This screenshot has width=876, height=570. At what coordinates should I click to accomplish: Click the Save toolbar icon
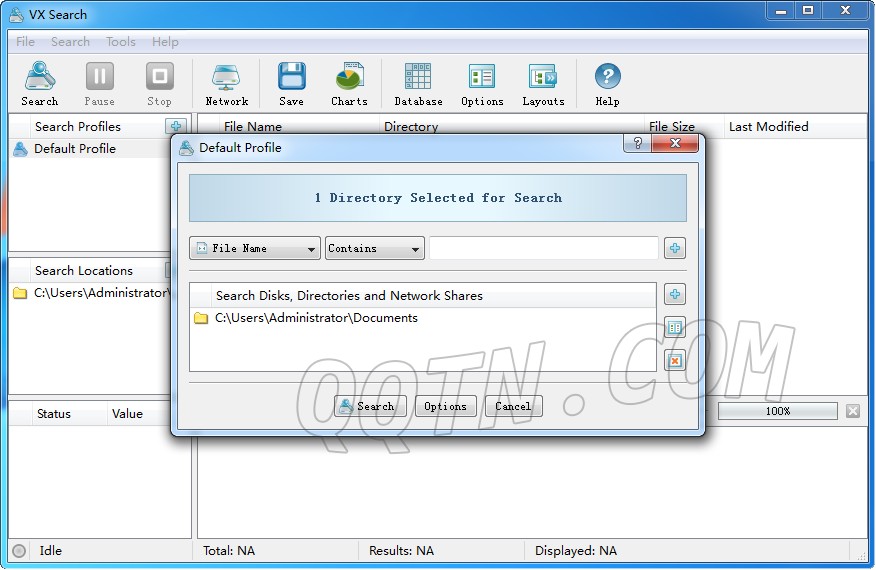(x=291, y=84)
